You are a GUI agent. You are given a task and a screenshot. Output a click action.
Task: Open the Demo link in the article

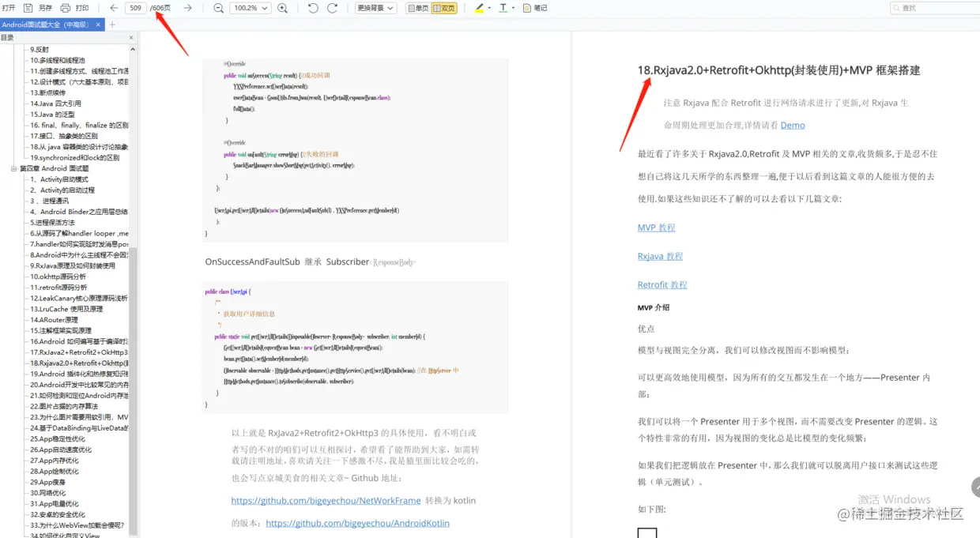pos(793,126)
